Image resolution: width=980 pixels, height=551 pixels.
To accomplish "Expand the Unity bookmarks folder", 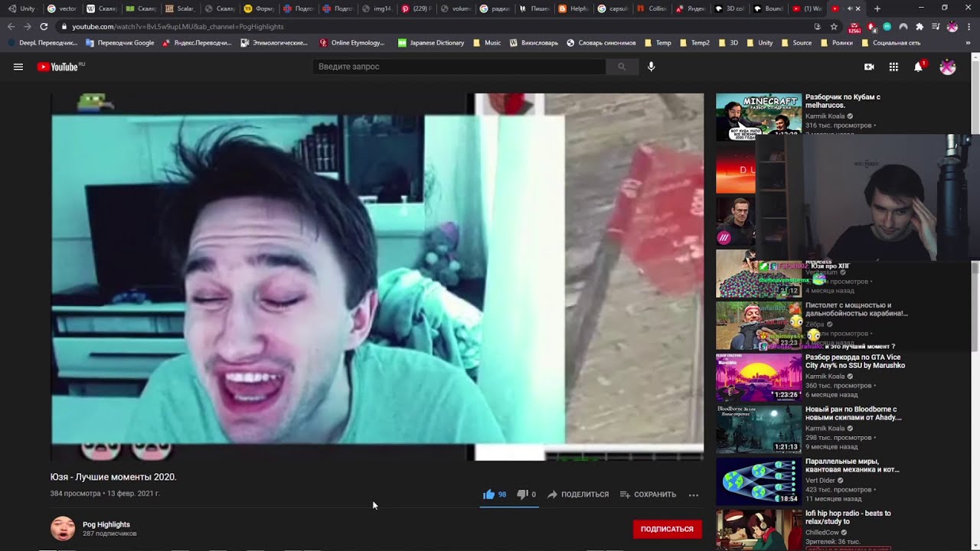I will point(759,43).
